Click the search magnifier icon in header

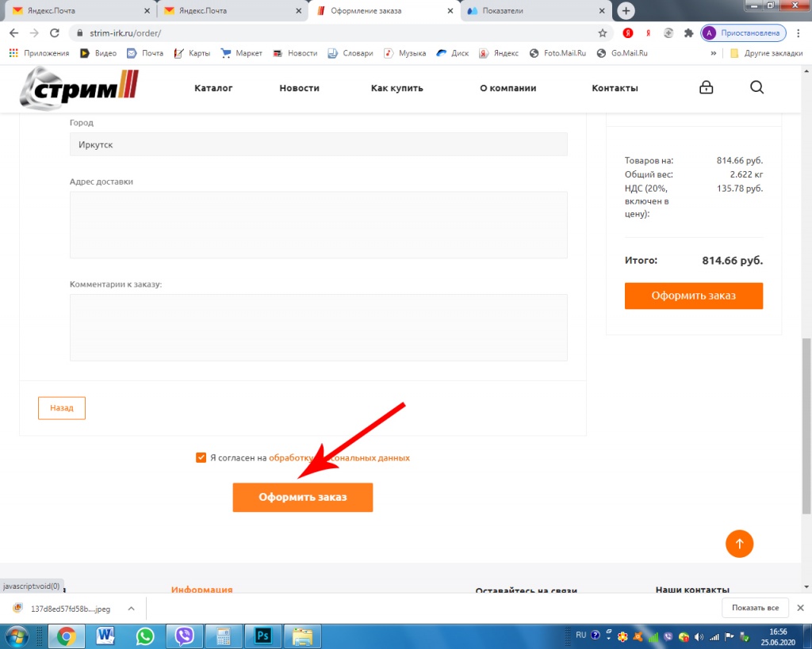pyautogui.click(x=756, y=88)
